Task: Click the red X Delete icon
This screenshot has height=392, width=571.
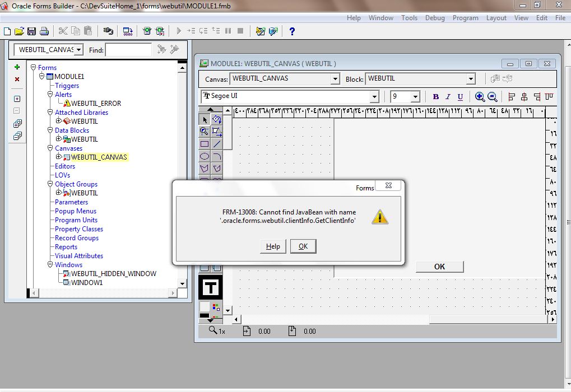Action: pyautogui.click(x=17, y=80)
